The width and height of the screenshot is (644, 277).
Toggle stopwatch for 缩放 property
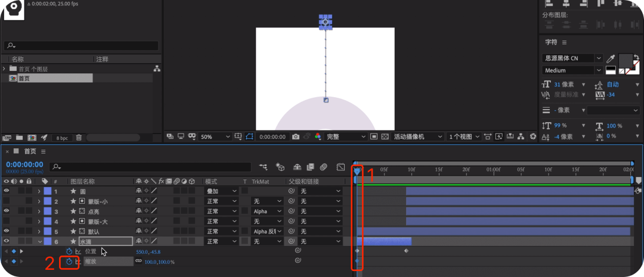point(69,262)
